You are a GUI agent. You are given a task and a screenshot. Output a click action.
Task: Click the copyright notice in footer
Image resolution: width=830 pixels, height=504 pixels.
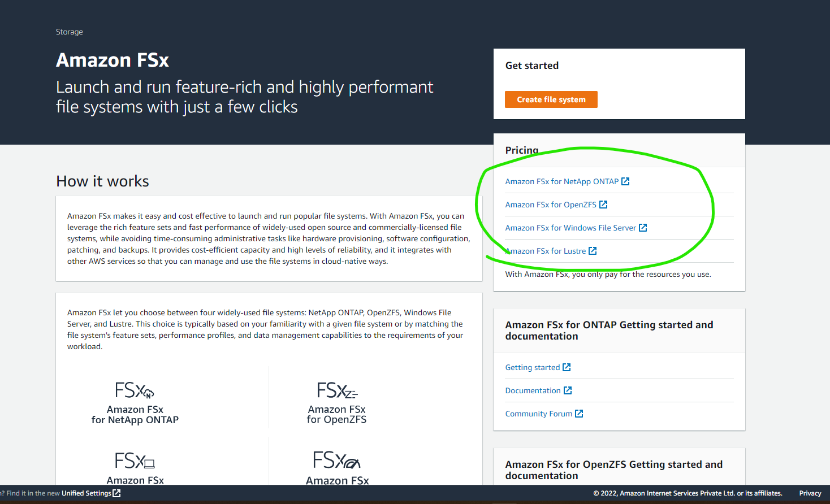pyautogui.click(x=688, y=493)
